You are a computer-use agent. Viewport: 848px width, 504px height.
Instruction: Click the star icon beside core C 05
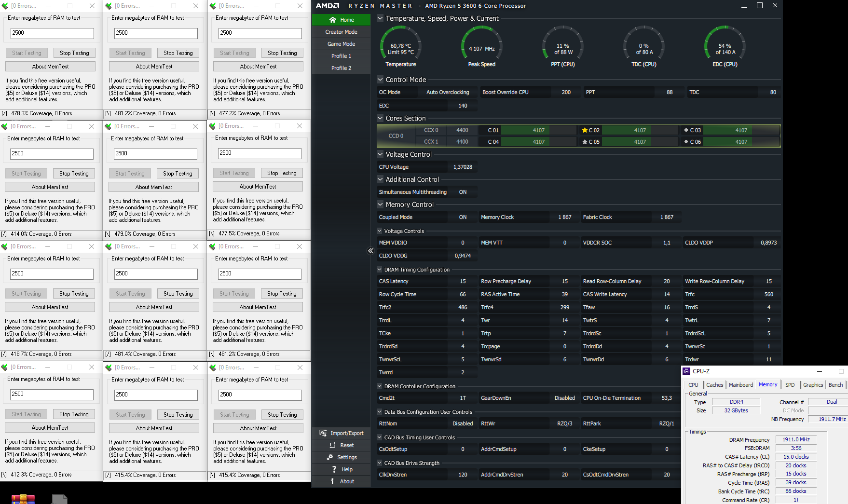pyautogui.click(x=585, y=142)
